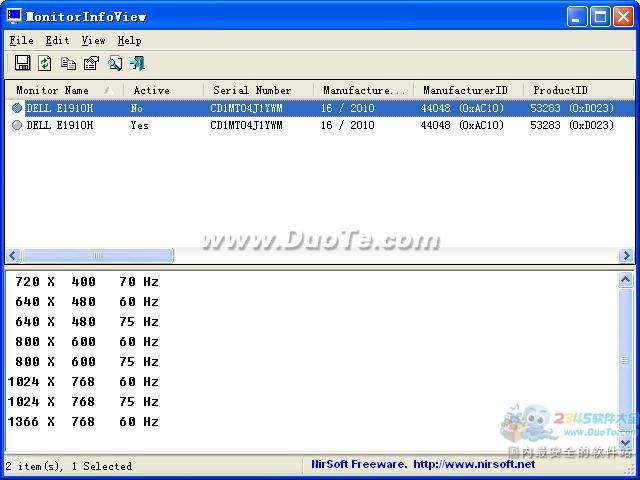Sort by the Serial Number column header
This screenshot has width=640, height=480.
coord(258,90)
